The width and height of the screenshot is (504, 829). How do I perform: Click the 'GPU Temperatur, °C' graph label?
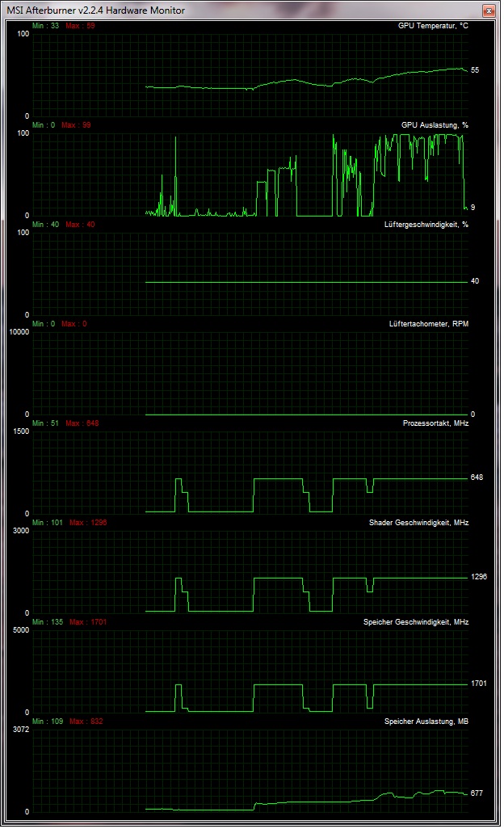pos(433,25)
